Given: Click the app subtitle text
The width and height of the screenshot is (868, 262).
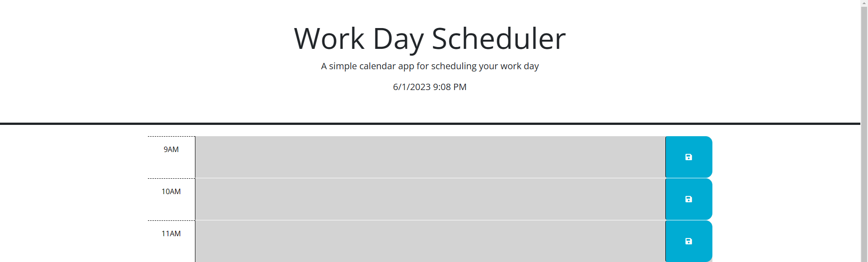Looking at the screenshot, I should tap(429, 66).
